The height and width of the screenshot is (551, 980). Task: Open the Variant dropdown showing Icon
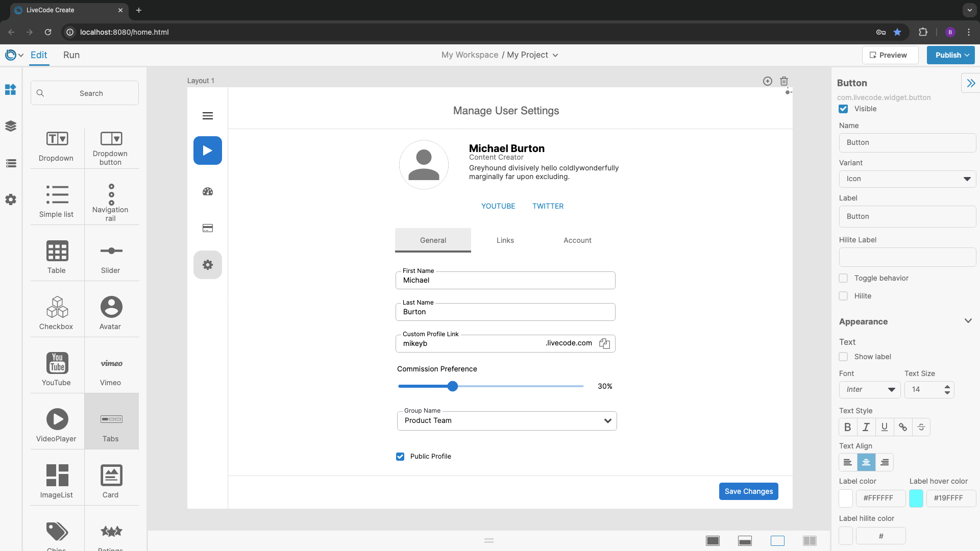point(907,179)
